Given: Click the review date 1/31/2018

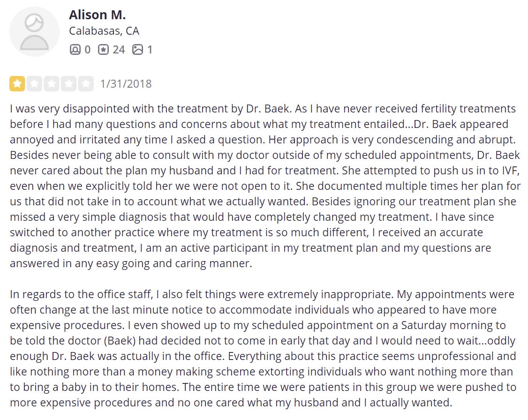Looking at the screenshot, I should (126, 84).
